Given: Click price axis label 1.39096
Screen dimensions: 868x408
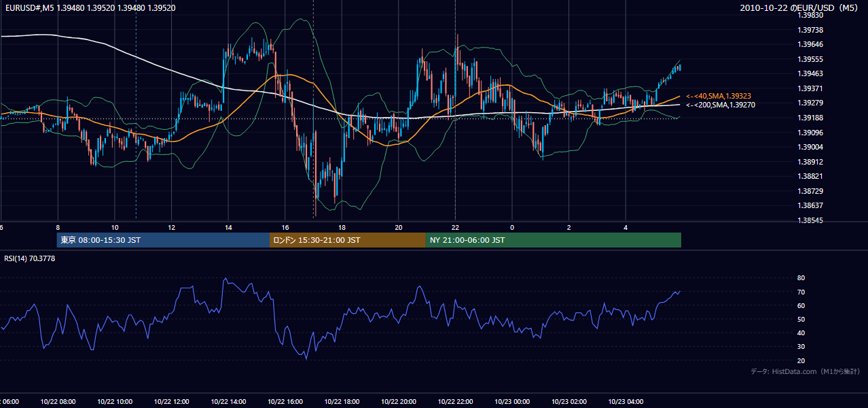Looking at the screenshot, I should click(810, 133).
